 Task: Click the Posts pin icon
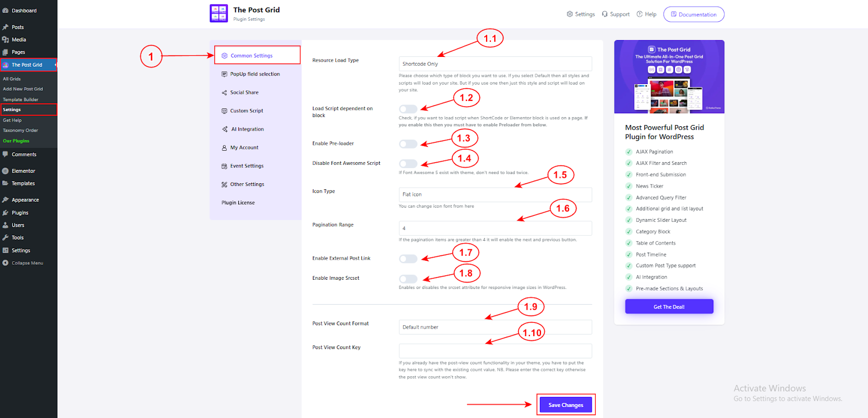point(5,27)
